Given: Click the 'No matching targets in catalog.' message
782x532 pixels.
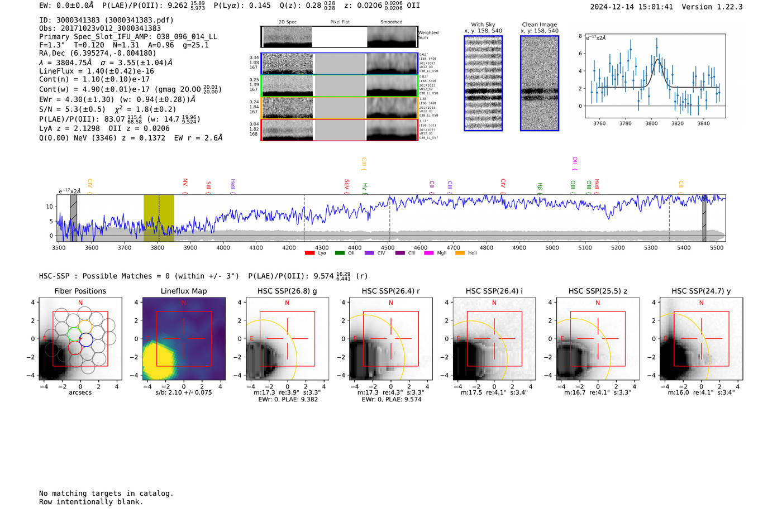Looking at the screenshot, I should pyautogui.click(x=106, y=493).
